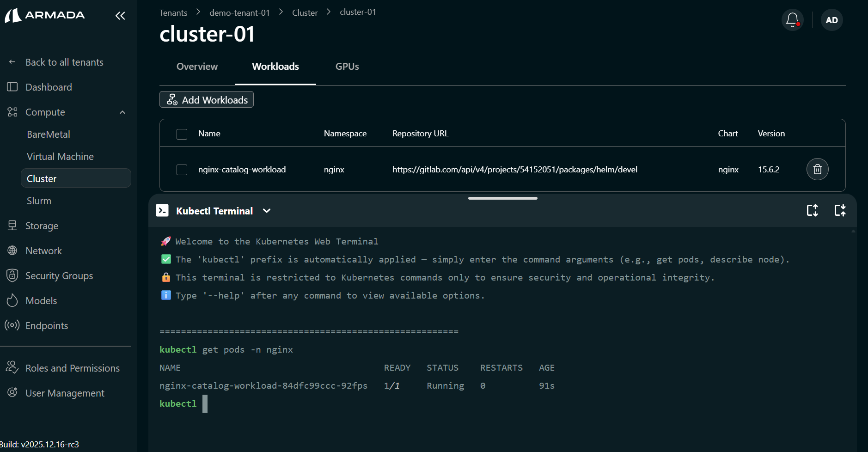Check the nginx-catalog-workload row checkbox
Viewport: 868px width, 452px height.
tap(182, 170)
